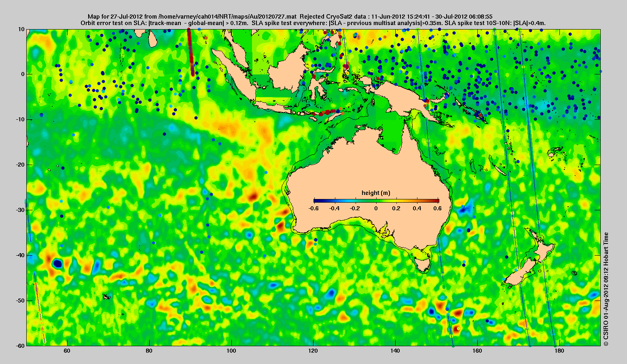627x364 pixels.
Task: Click the height colorbar gradient strip
Action: (x=376, y=201)
